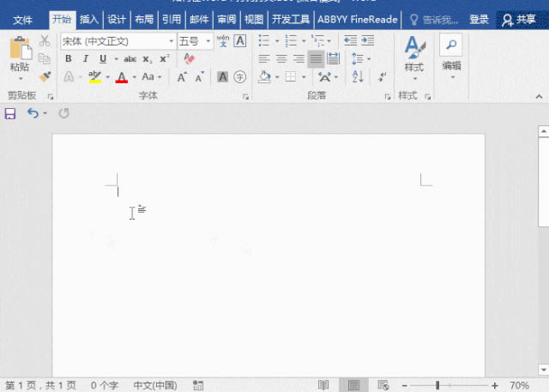
Task: Align text left
Action: tap(264, 59)
